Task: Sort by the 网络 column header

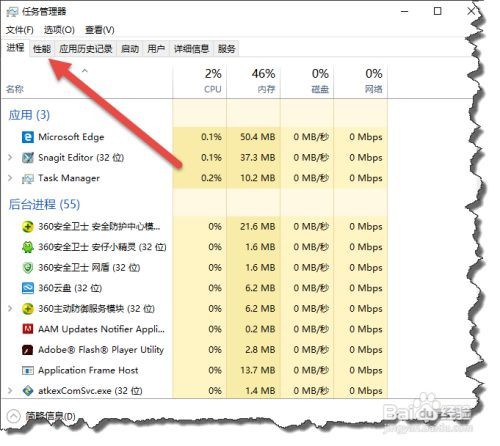Action: [x=361, y=81]
